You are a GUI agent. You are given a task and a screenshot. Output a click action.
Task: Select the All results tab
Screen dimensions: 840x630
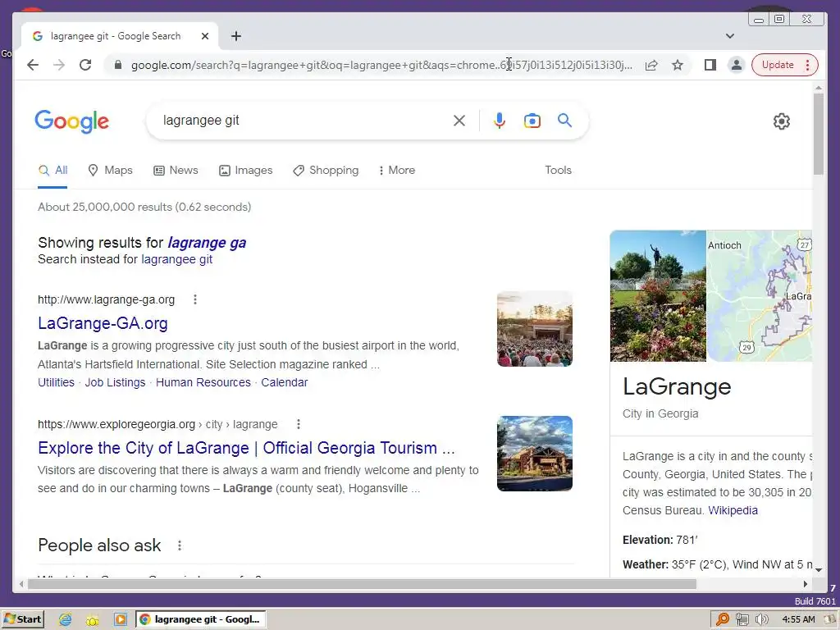(x=53, y=171)
